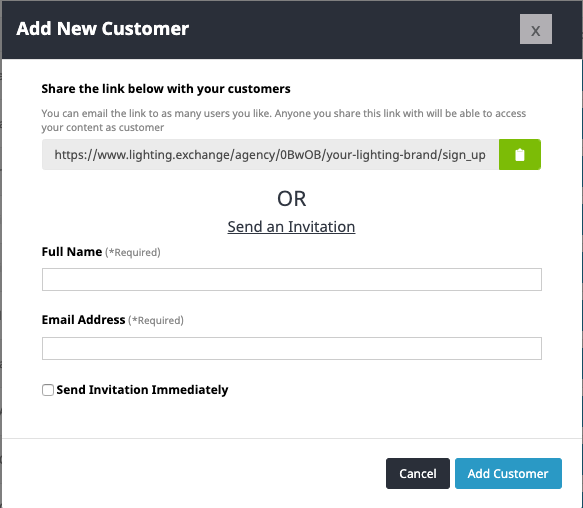Click the OR separator text
Image resolution: width=583 pixels, height=508 pixels.
(292, 199)
